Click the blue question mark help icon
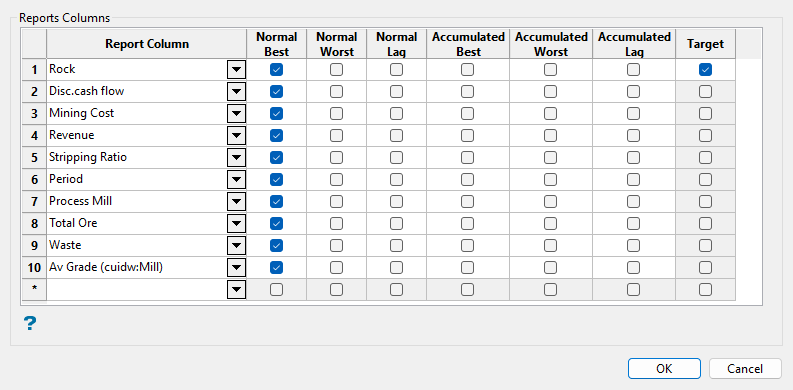Screen dimensions: 793x390 [x=30, y=323]
